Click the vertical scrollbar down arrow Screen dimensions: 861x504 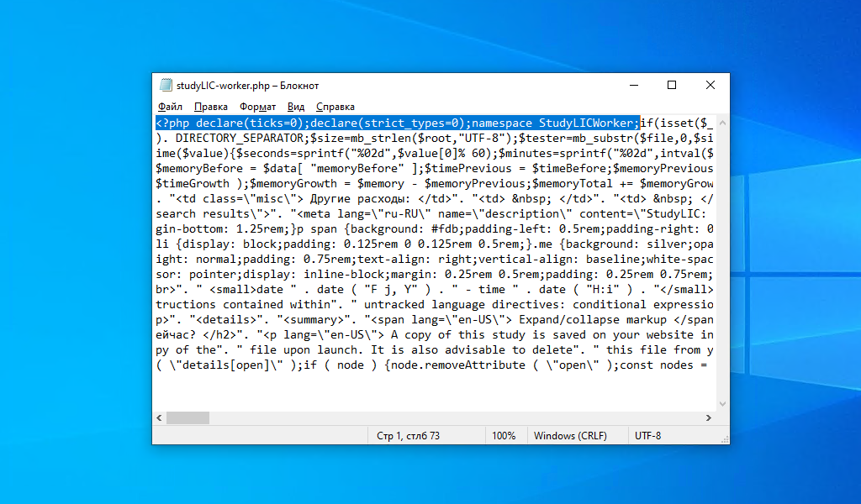click(x=722, y=404)
